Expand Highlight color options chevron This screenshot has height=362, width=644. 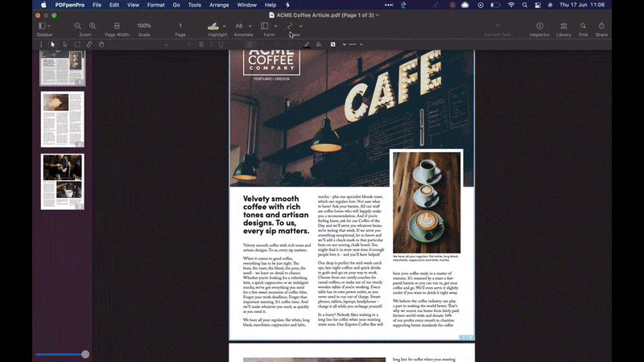coord(225,26)
